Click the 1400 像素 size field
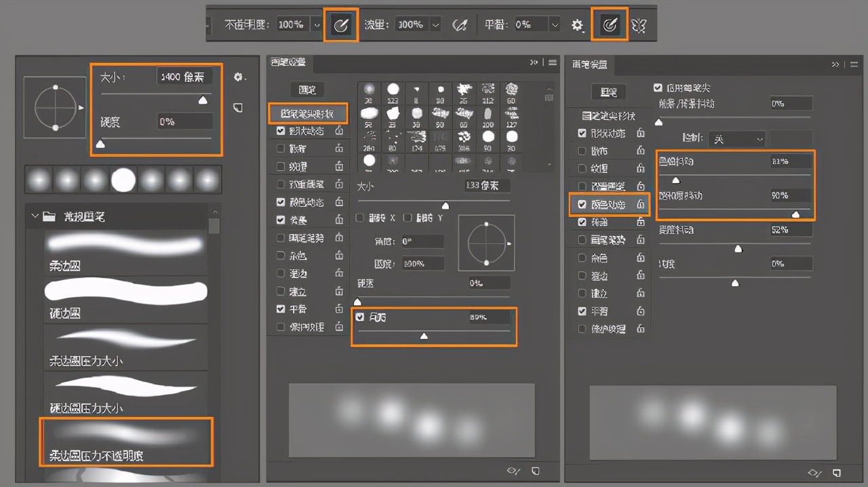This screenshot has height=487, width=868. 184,77
